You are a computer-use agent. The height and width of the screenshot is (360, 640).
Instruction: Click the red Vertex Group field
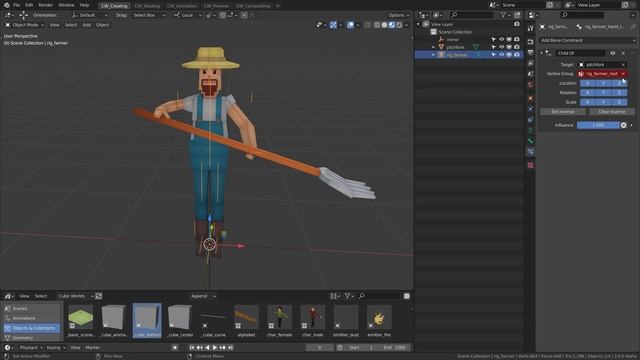(602, 74)
